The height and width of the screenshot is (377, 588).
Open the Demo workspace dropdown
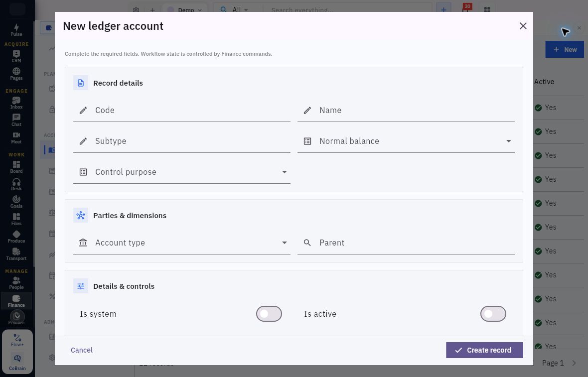(x=184, y=9)
